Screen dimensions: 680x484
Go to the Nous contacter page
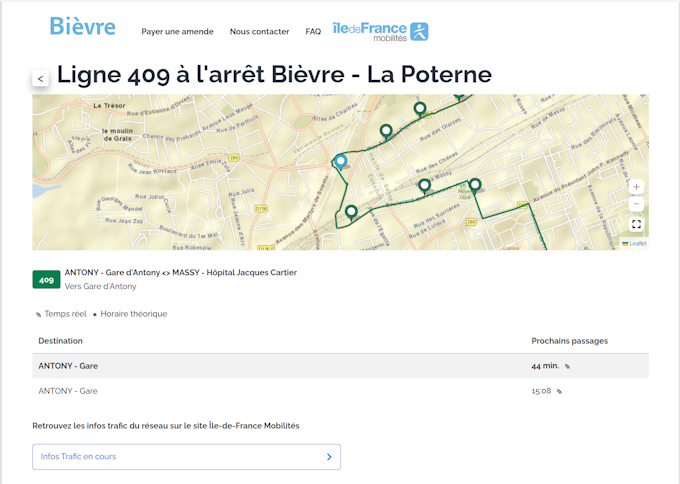[259, 32]
